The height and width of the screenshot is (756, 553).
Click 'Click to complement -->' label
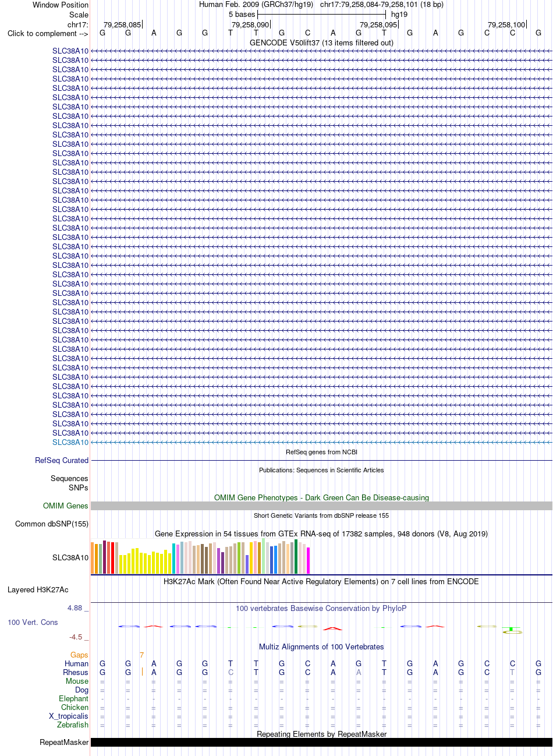click(48, 33)
